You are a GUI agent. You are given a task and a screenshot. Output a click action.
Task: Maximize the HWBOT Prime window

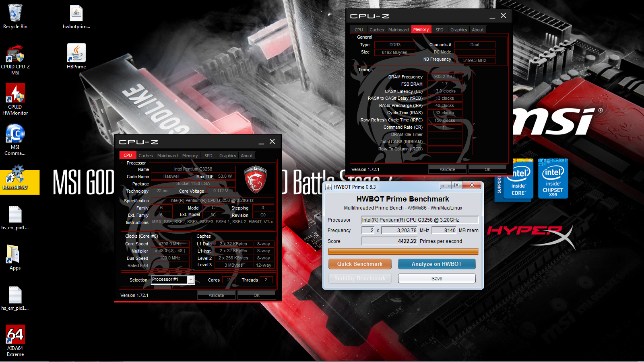pos(457,185)
